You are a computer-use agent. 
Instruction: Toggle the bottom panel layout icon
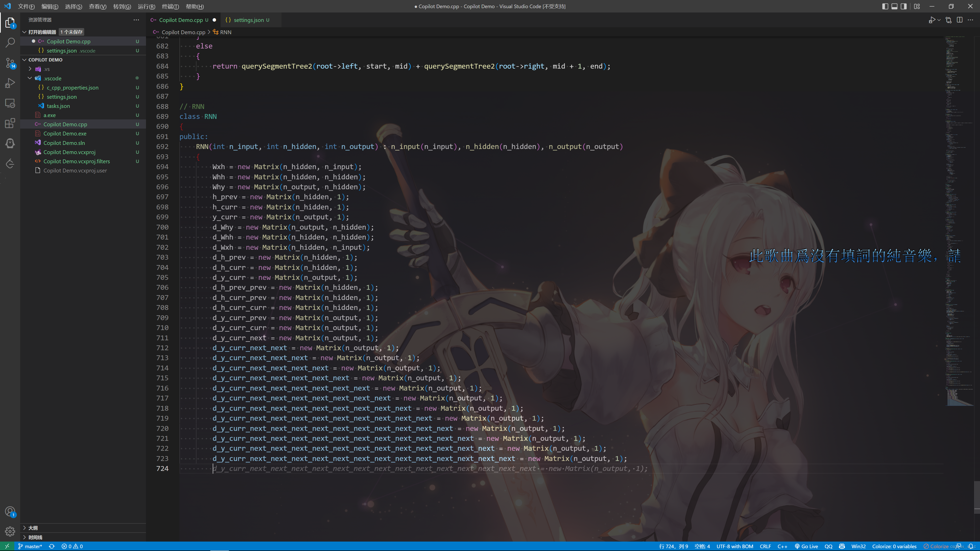pyautogui.click(x=895, y=6)
